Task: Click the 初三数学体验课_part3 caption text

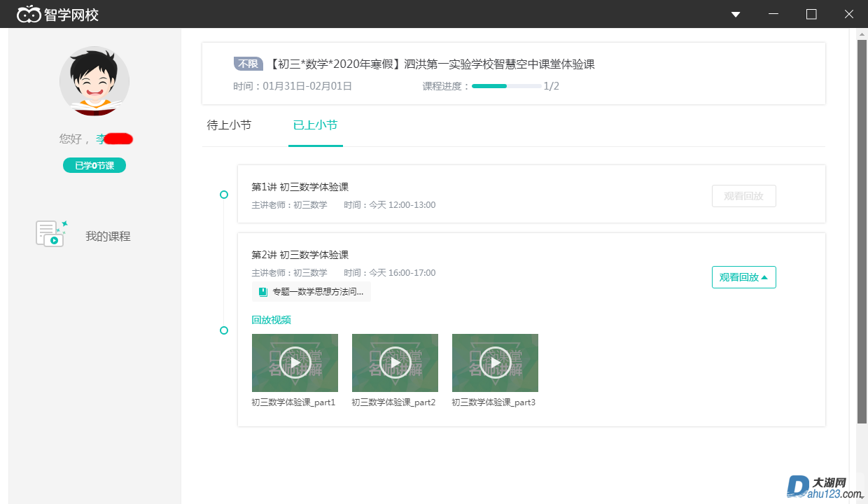Action: (493, 402)
